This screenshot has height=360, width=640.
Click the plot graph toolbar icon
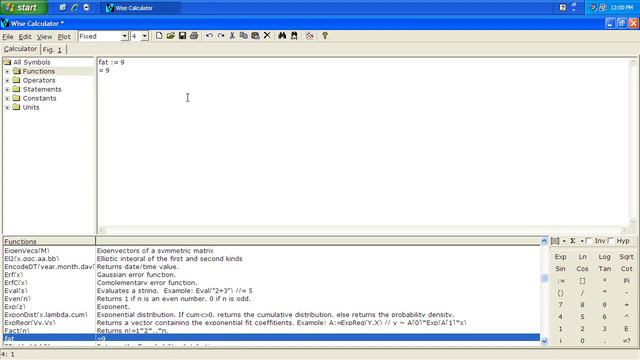[310, 36]
